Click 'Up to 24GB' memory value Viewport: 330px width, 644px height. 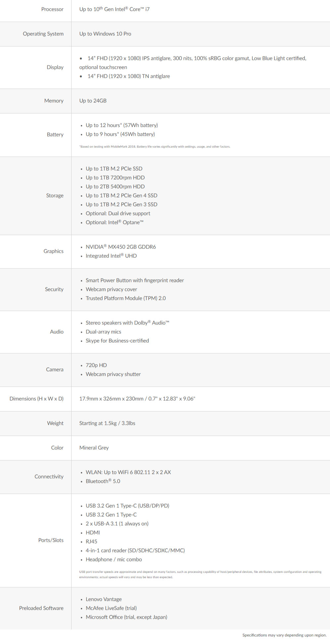coord(93,101)
